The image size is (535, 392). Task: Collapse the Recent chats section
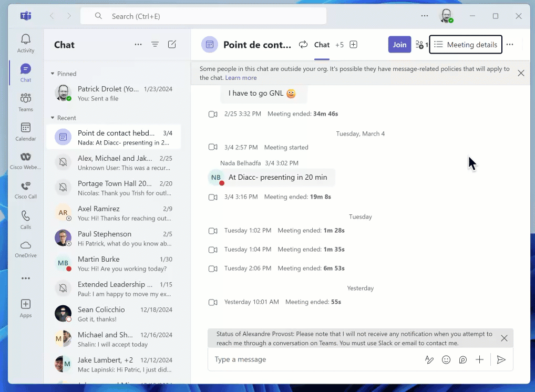pyautogui.click(x=53, y=118)
